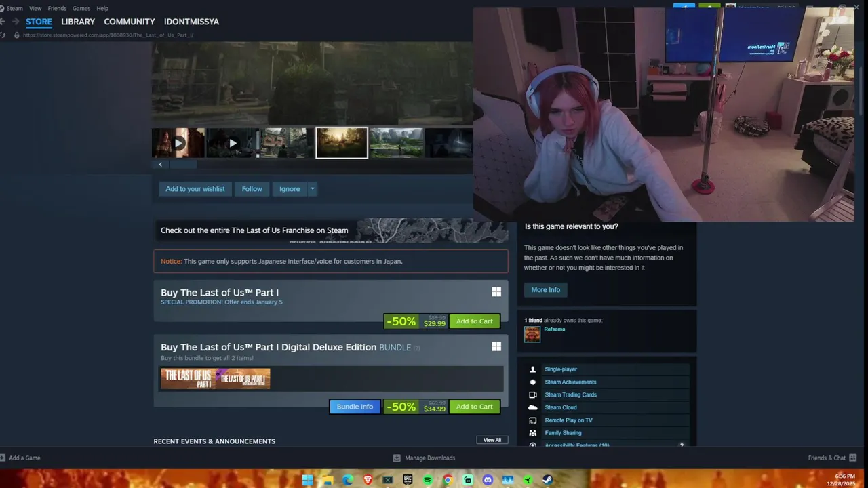Open Epic Games Launcher from taskbar
This screenshot has width=868, height=488.
[408, 480]
